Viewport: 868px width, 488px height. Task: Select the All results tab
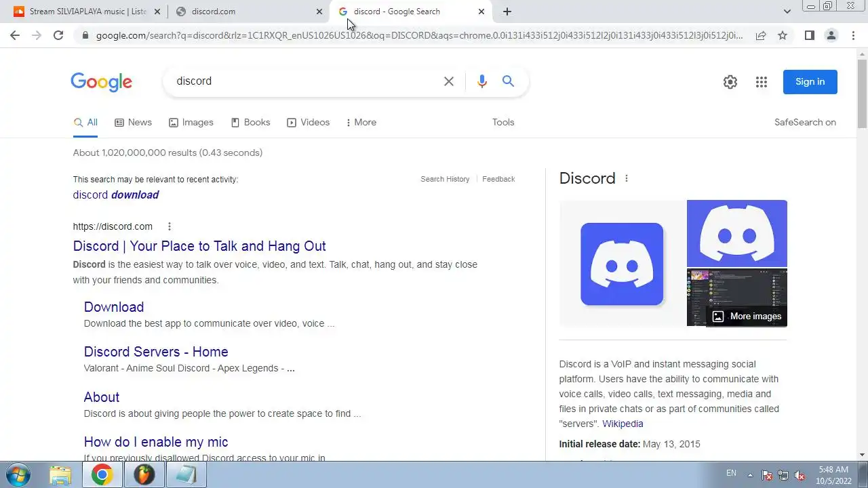click(85, 123)
